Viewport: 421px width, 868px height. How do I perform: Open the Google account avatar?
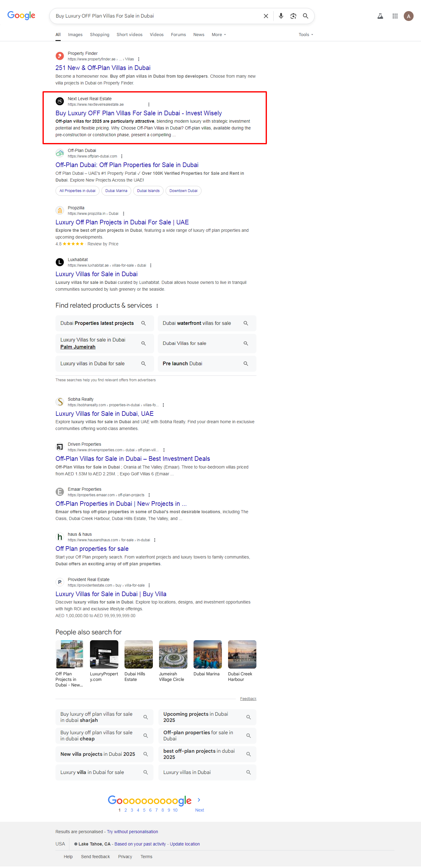[409, 16]
